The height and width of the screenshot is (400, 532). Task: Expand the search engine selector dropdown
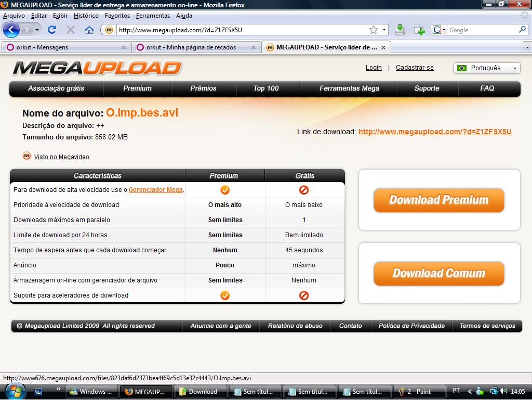pos(438,30)
